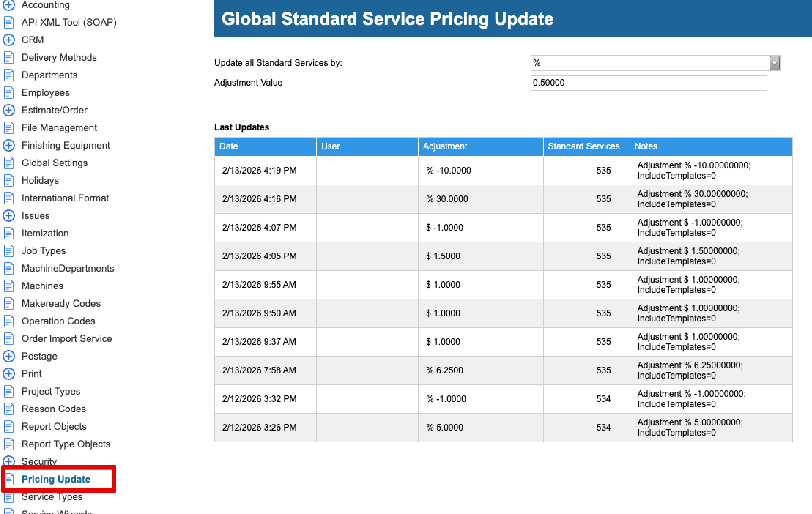Click the Job Types document icon
The height and width of the screenshot is (514, 812).
[x=9, y=251]
